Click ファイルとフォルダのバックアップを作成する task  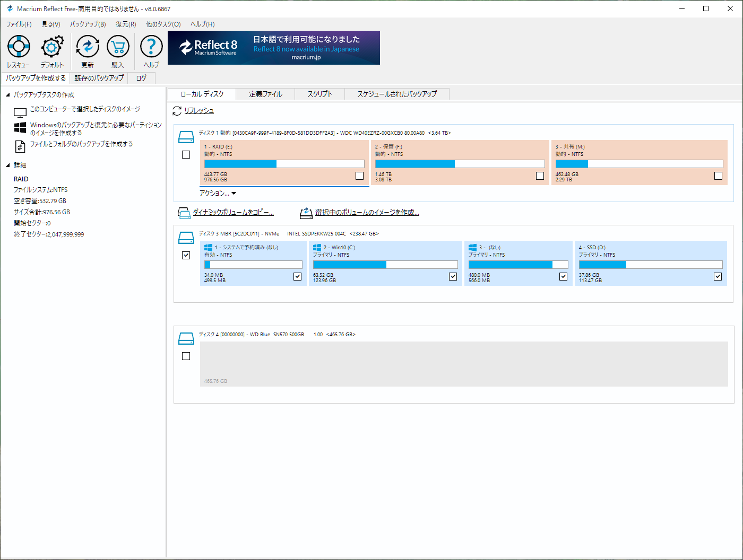81,144
